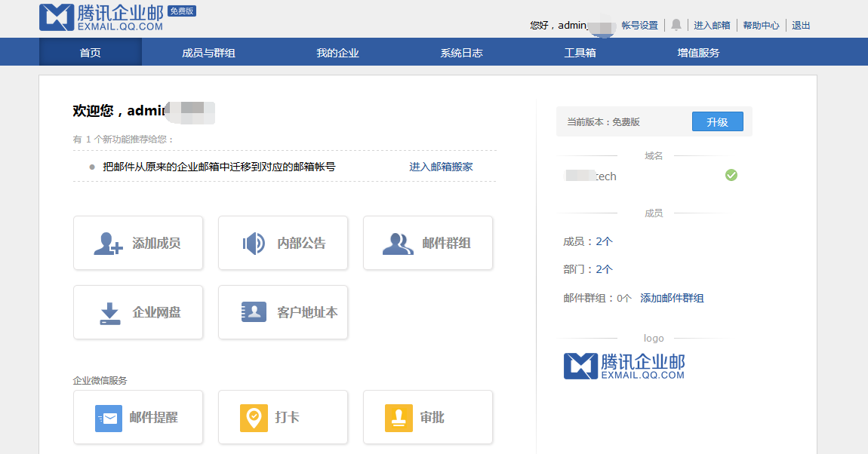This screenshot has height=454, width=868.
Task: Click 当前版本：免费版 text
Action: coord(603,122)
